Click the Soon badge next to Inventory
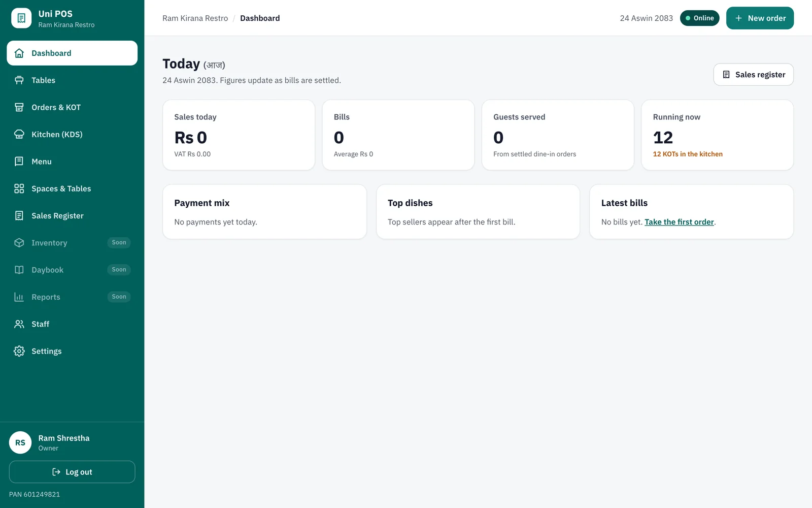This screenshot has width=812, height=508. (119, 243)
